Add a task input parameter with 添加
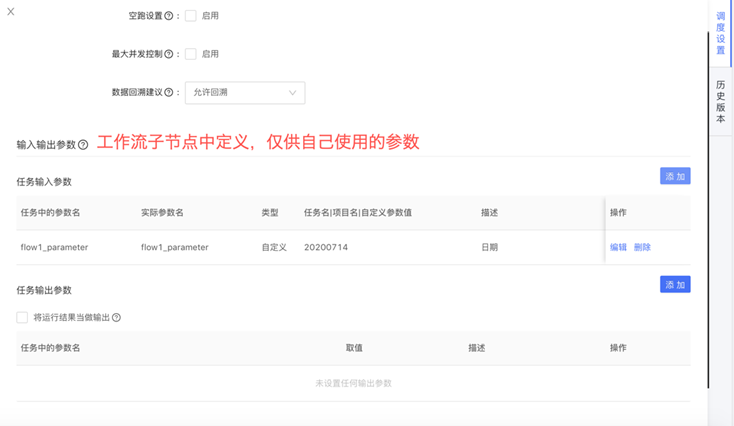 click(x=675, y=176)
